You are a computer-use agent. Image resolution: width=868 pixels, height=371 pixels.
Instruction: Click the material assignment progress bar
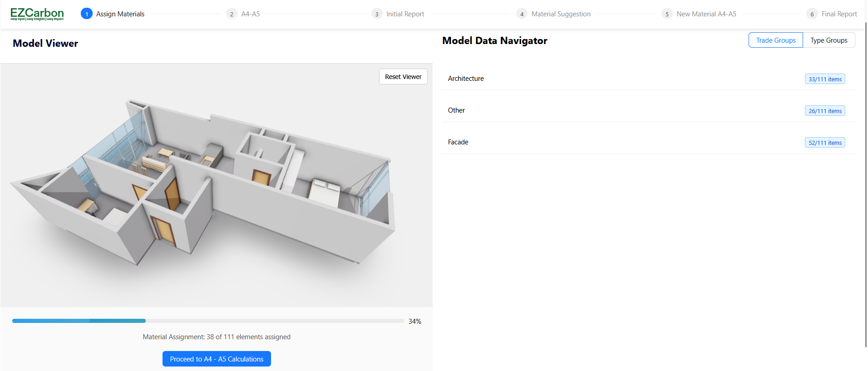[208, 321]
